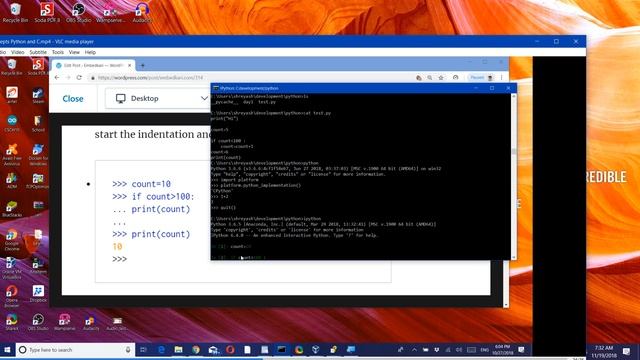Close the Edit Post tab with its X
640x360 pixels.
[x=129, y=65]
